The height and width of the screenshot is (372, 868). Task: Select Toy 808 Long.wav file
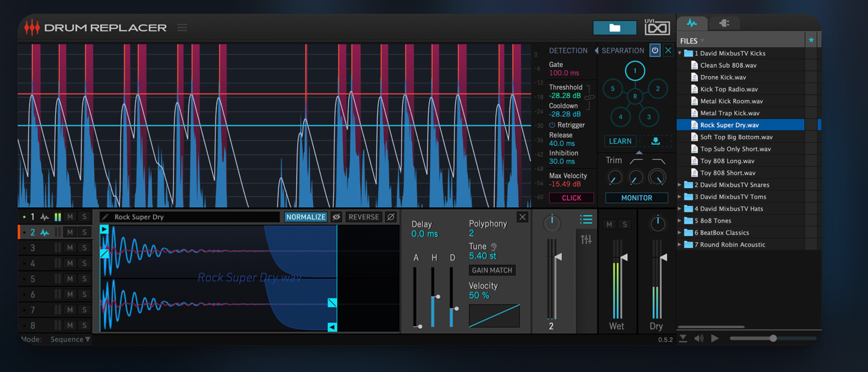[x=741, y=161]
